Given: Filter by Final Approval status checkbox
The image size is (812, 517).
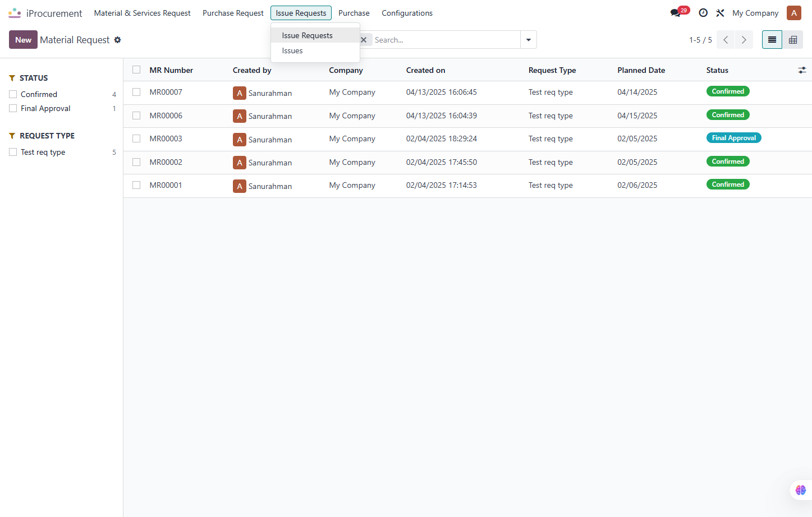Looking at the screenshot, I should click(13, 108).
